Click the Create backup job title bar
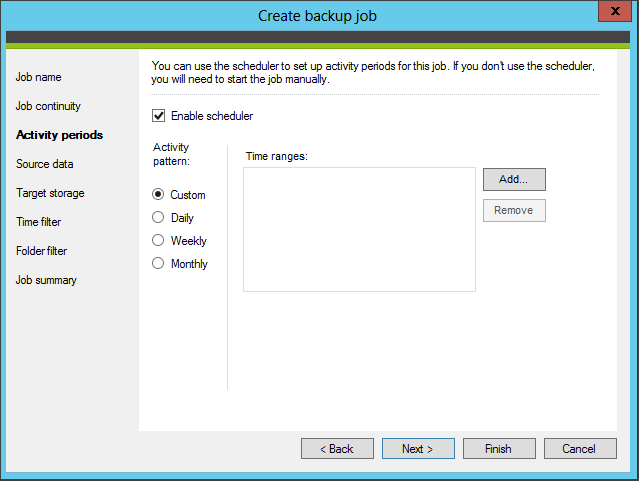 [317, 16]
